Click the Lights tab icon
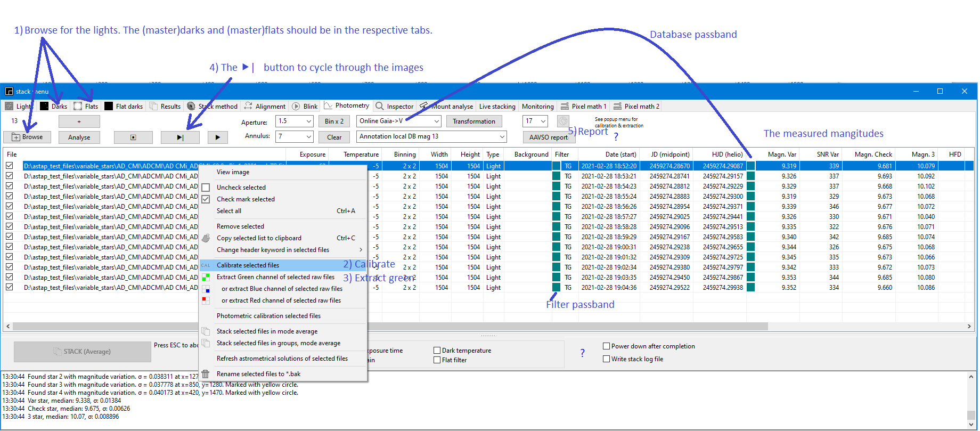The height and width of the screenshot is (431, 980). (x=9, y=106)
